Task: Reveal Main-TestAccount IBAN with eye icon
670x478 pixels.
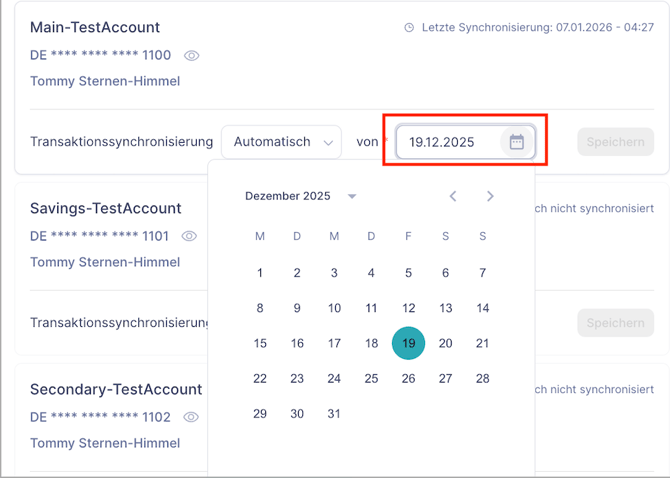Action: pyautogui.click(x=191, y=56)
